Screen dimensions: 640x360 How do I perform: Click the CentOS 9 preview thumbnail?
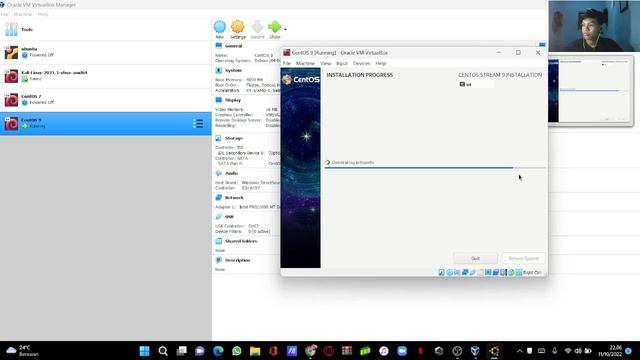pyautogui.click(x=590, y=91)
